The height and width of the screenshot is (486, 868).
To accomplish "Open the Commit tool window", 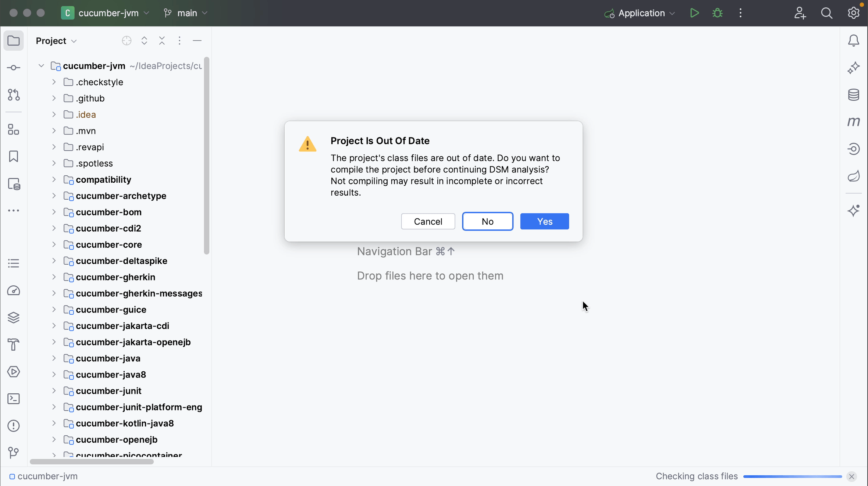I will (13, 67).
